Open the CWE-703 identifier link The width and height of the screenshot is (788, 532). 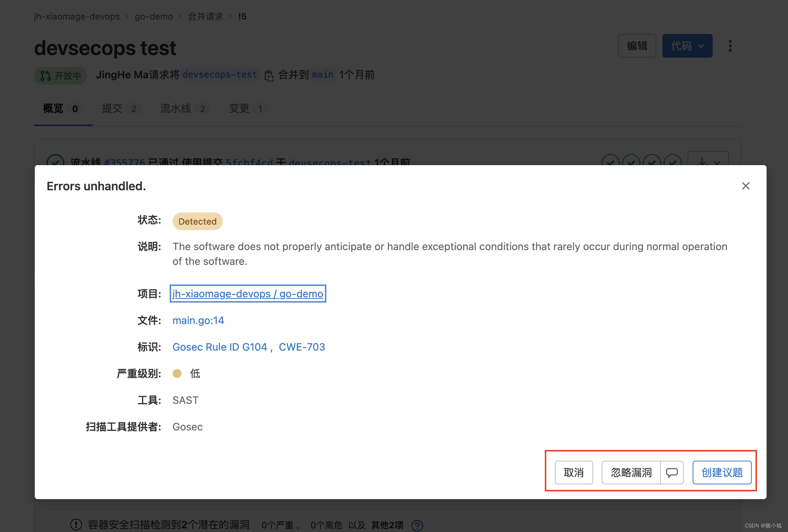pos(302,347)
